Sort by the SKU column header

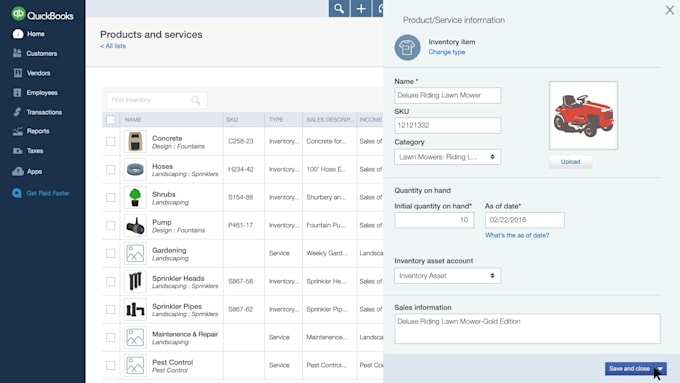pyautogui.click(x=232, y=120)
